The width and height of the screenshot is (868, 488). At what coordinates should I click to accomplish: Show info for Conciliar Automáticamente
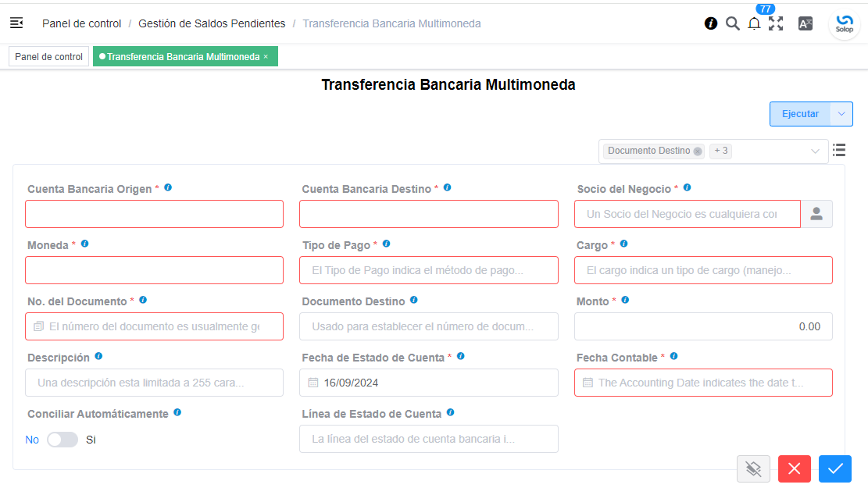click(177, 412)
